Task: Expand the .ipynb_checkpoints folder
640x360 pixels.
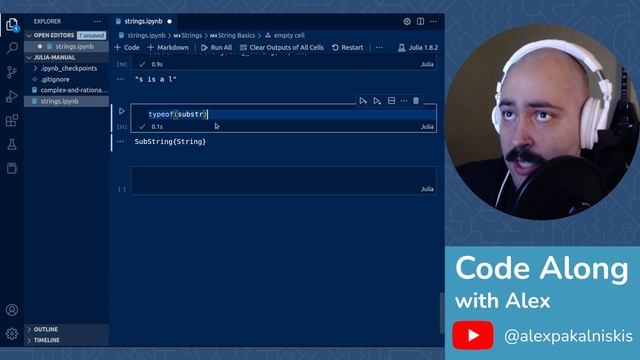Action: tap(69, 68)
